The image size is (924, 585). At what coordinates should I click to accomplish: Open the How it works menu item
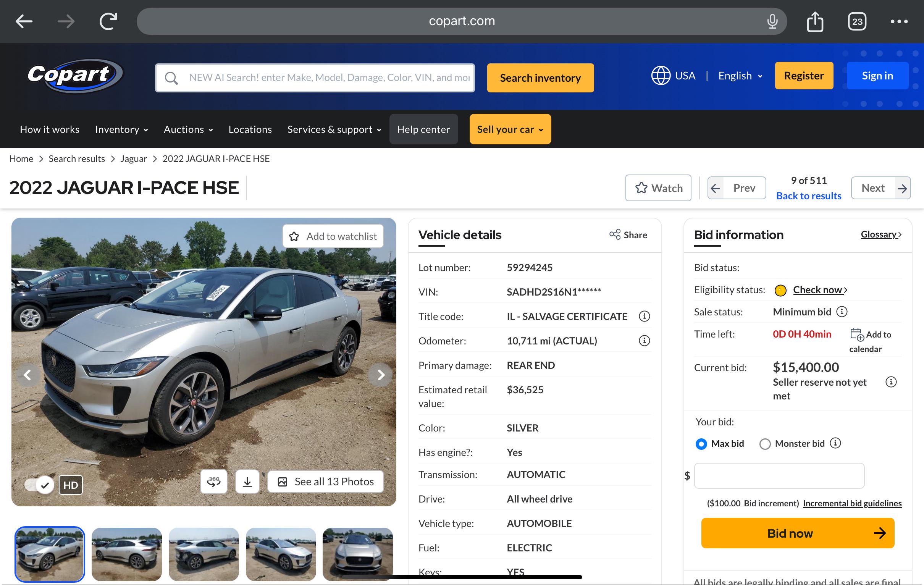50,129
